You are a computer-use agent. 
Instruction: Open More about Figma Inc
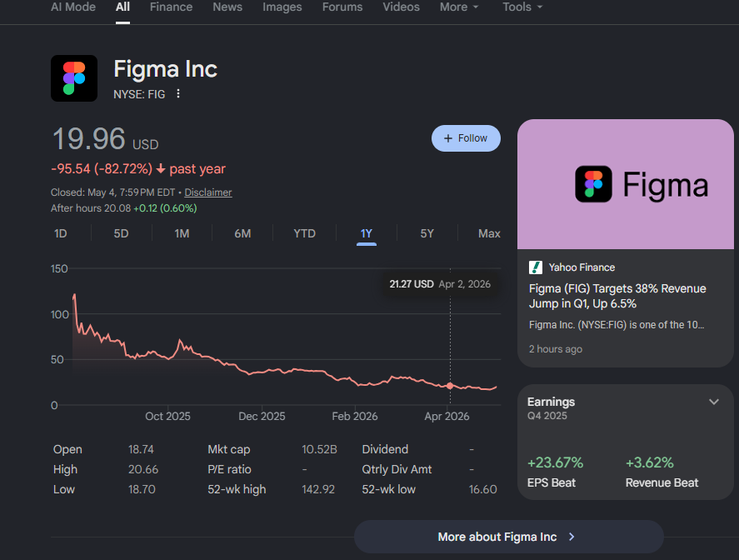click(x=508, y=537)
